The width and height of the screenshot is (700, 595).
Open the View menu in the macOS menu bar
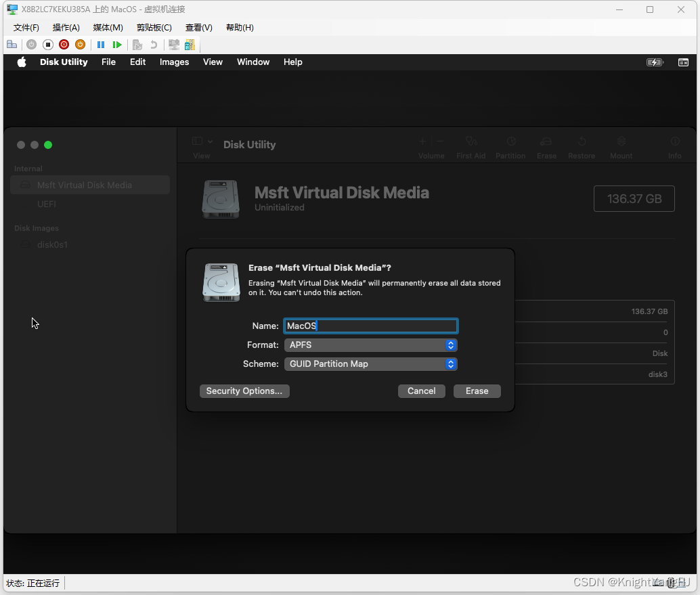click(213, 62)
